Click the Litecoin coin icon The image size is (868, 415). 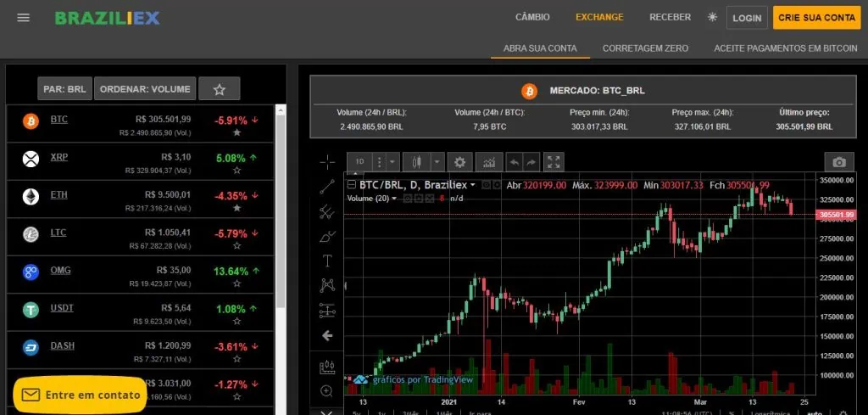point(31,234)
